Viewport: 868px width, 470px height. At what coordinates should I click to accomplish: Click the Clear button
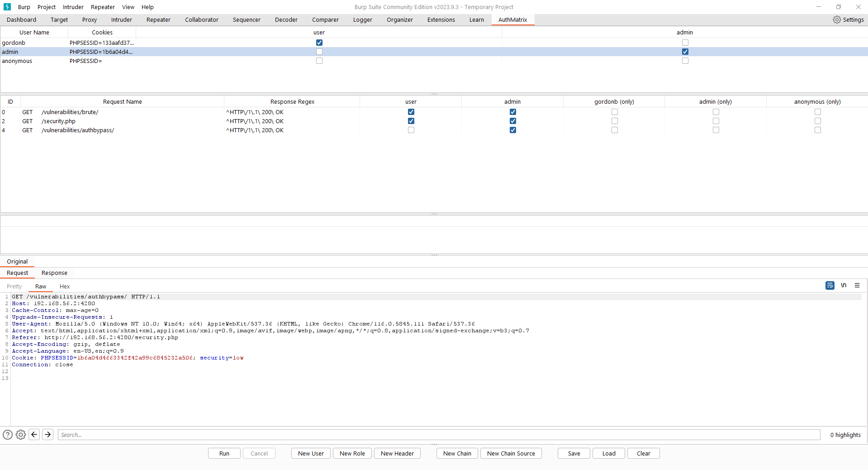click(644, 453)
